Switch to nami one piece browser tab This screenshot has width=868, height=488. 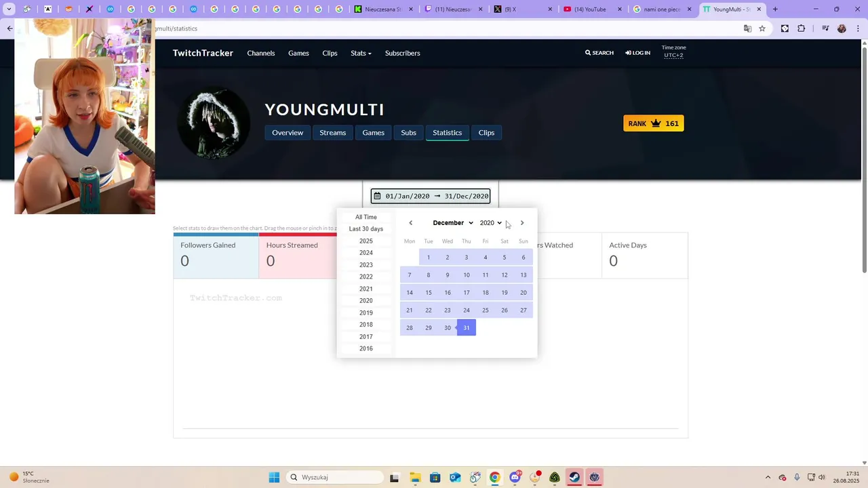[663, 9]
